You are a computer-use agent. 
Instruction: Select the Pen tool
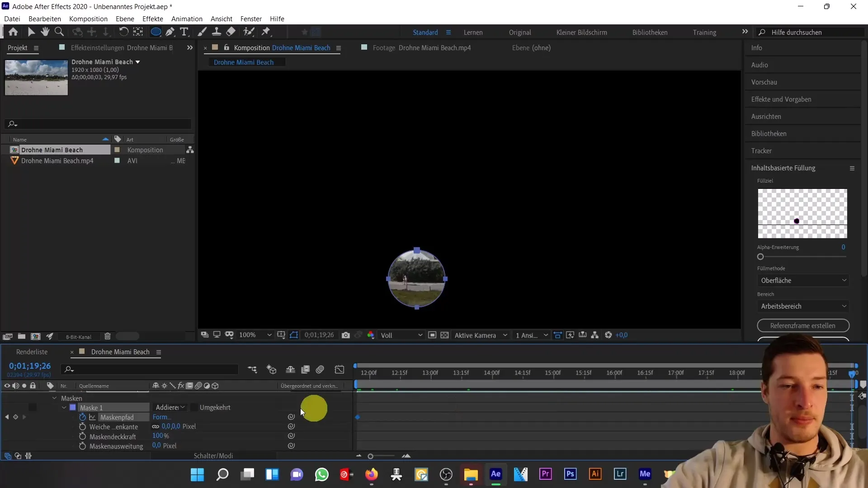tap(170, 32)
